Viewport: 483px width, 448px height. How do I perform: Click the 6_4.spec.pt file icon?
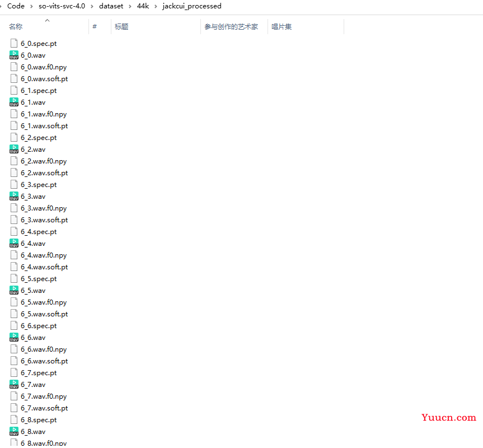coord(14,232)
